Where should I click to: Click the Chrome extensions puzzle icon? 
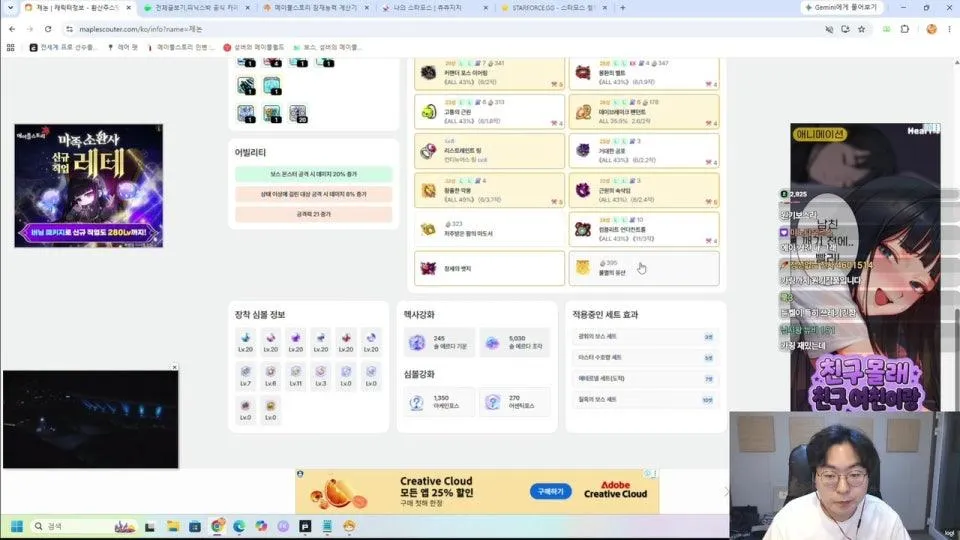coord(905,29)
